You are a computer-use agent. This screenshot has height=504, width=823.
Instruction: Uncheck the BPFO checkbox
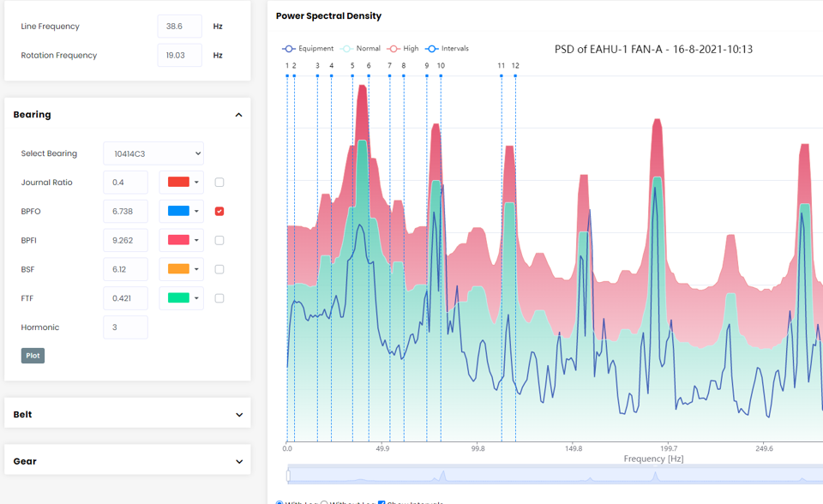(x=219, y=212)
